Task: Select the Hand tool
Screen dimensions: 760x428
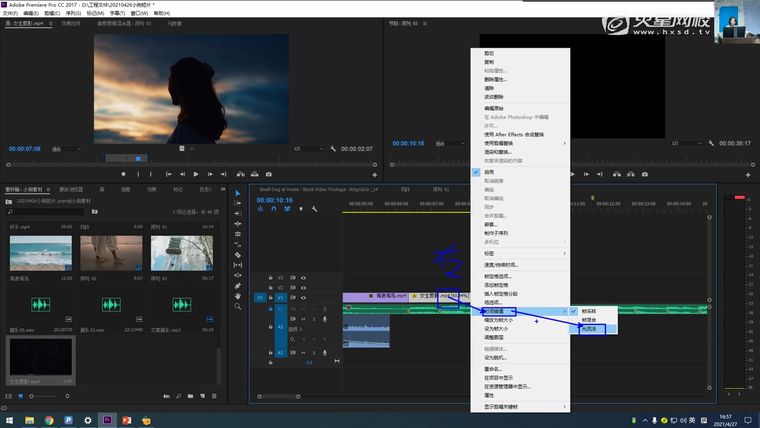Action: (238, 296)
